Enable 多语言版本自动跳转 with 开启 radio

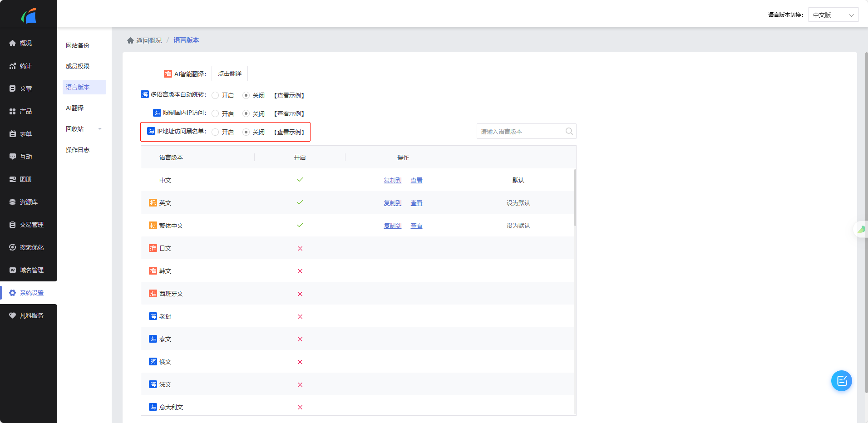pos(215,95)
